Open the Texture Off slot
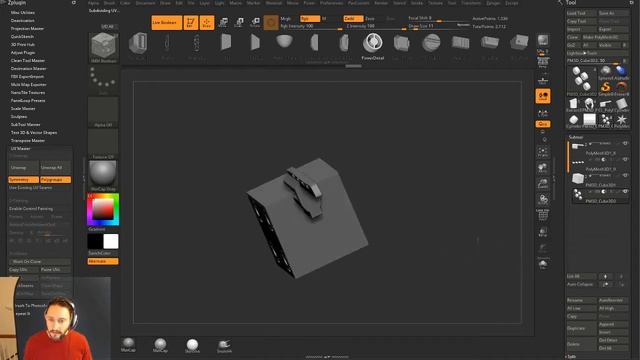 103,144
